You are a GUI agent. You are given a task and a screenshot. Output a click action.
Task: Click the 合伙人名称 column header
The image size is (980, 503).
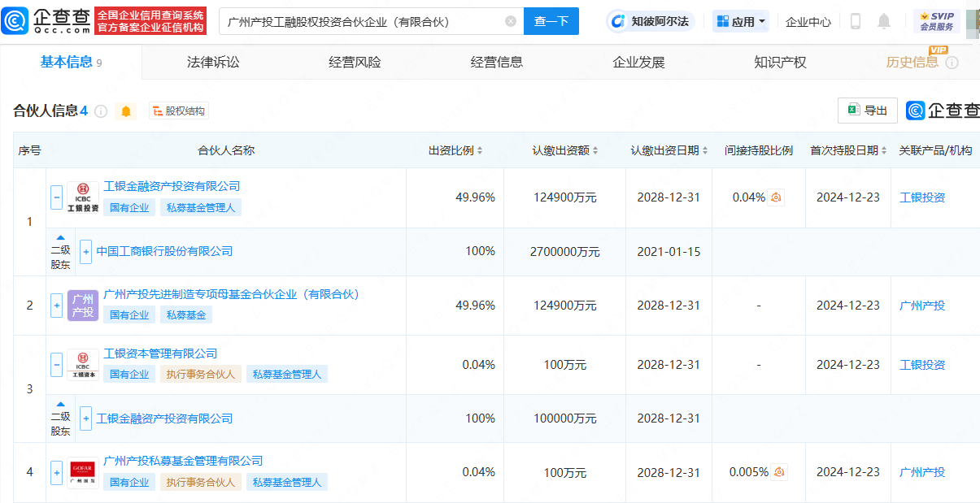click(226, 150)
